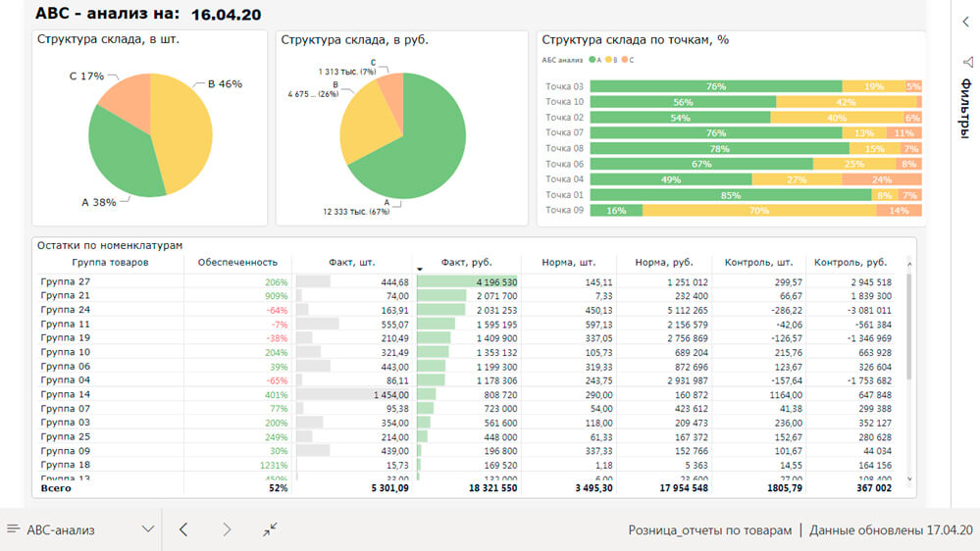Open the Фильтры side panel label
The width and height of the screenshot is (980, 551).
(966, 108)
